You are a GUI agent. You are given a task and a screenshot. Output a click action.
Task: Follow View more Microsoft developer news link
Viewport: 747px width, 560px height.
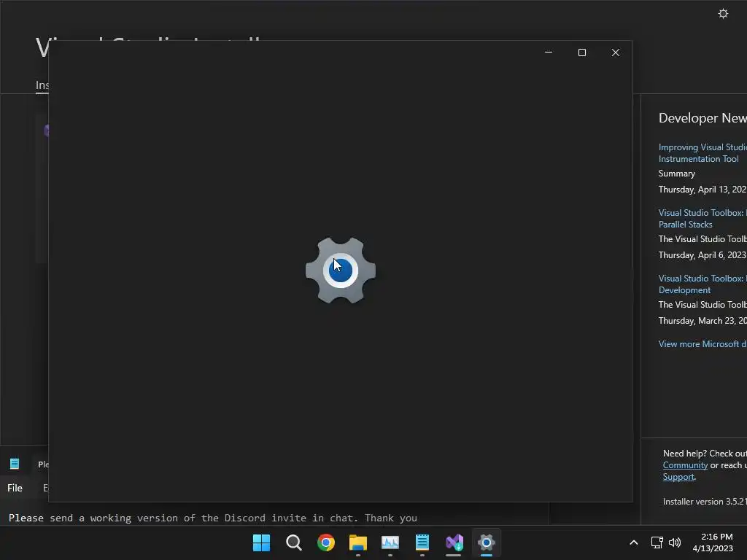coord(703,344)
